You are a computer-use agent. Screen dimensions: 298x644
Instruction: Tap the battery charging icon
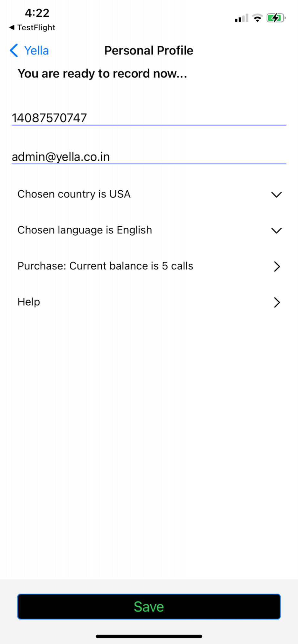276,18
